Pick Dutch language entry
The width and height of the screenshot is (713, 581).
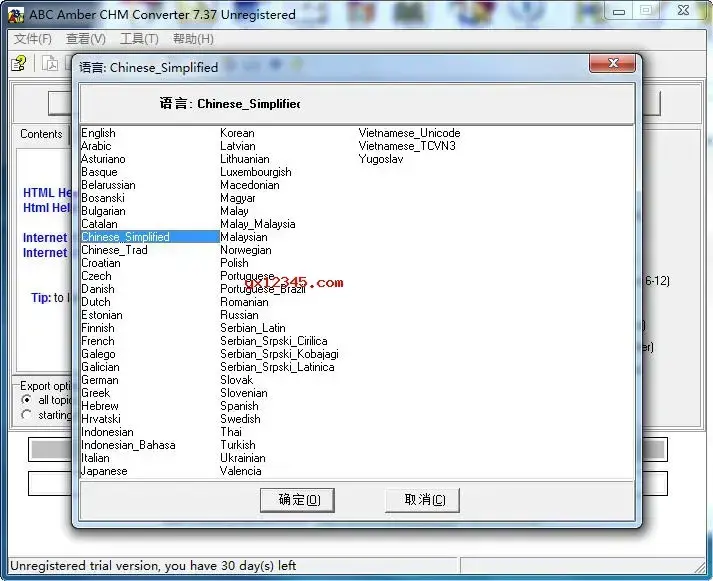95,302
